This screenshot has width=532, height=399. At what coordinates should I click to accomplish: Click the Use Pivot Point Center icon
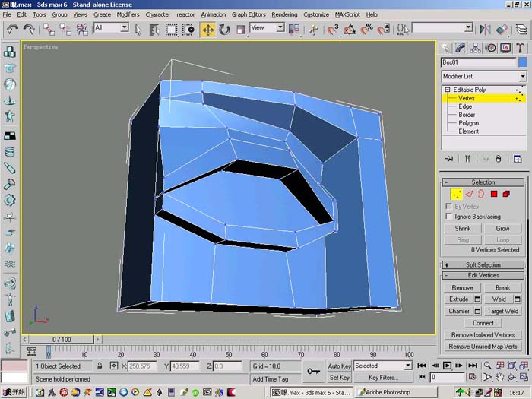click(x=294, y=30)
